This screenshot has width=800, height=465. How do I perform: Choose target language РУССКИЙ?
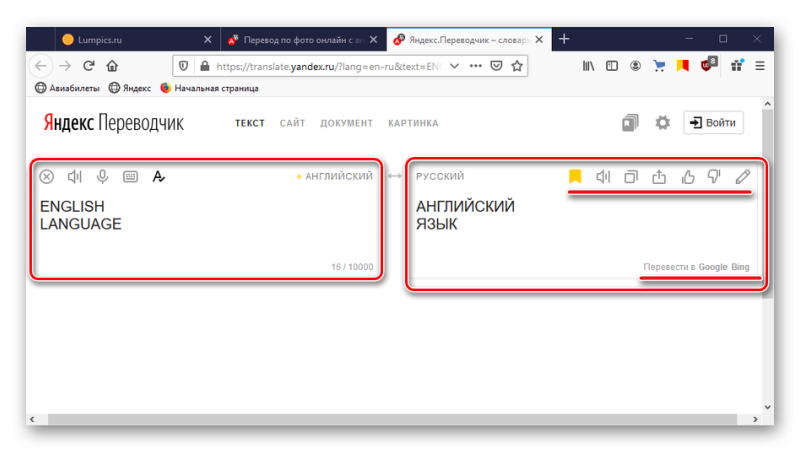(x=440, y=176)
